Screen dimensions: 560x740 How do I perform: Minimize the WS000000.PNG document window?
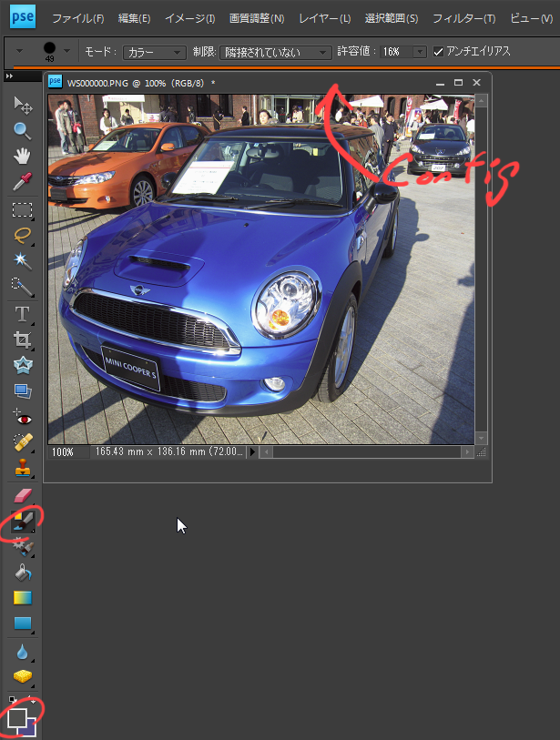click(440, 83)
